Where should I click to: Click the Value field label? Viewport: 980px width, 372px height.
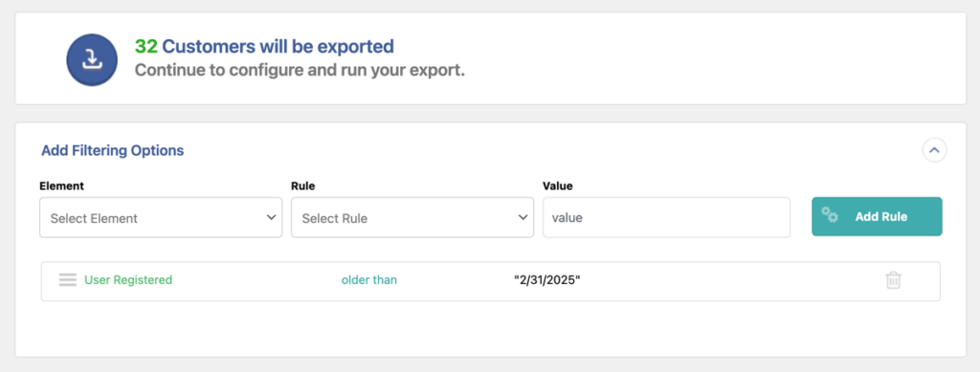coord(558,186)
